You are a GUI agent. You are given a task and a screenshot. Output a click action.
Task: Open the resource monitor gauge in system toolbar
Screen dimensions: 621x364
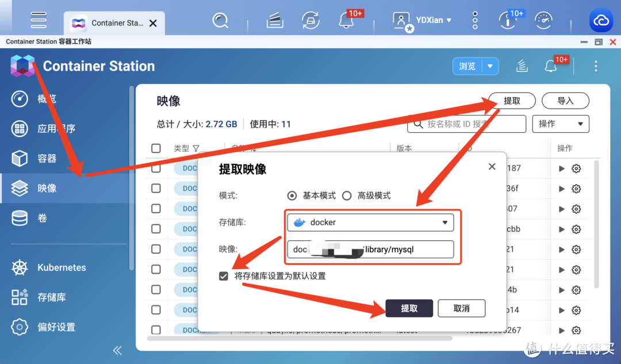pyautogui.click(x=543, y=20)
